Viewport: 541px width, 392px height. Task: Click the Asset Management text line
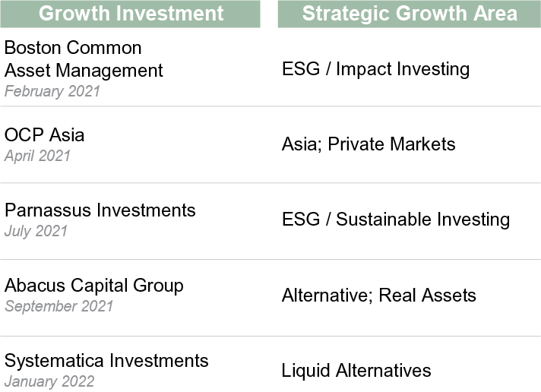84,71
